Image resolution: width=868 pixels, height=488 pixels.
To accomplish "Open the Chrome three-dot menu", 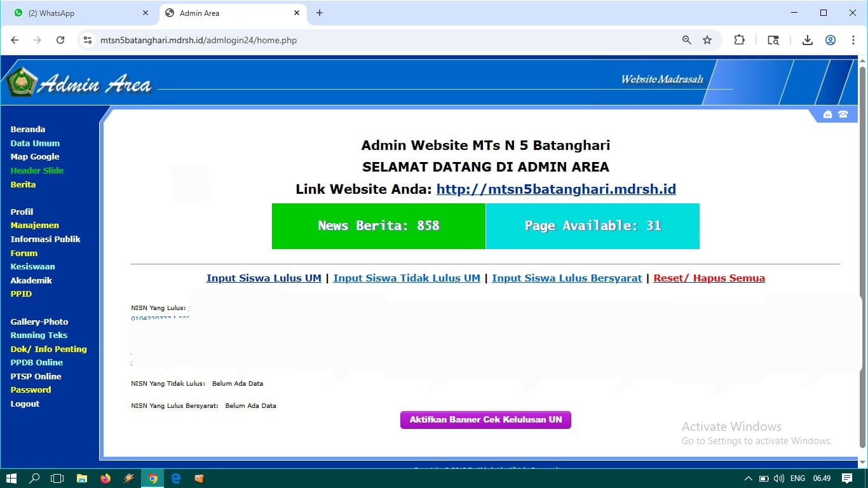I will tap(854, 39).
